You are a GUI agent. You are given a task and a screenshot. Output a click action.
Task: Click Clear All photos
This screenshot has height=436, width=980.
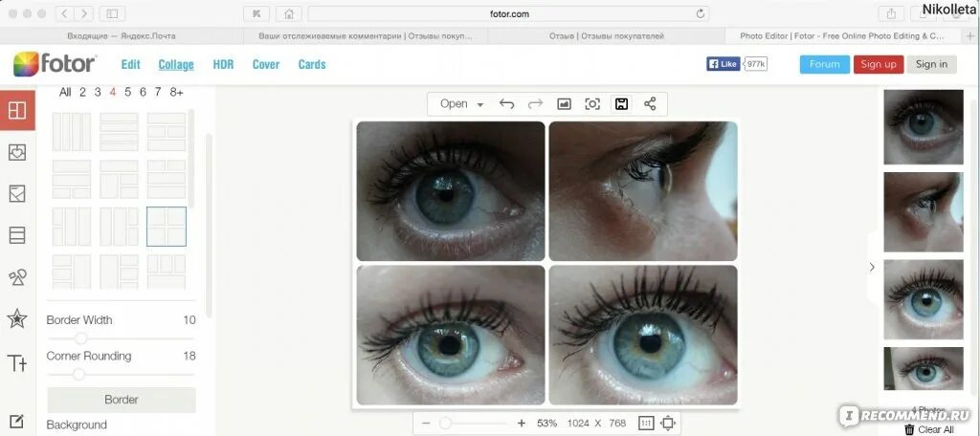(x=936, y=429)
